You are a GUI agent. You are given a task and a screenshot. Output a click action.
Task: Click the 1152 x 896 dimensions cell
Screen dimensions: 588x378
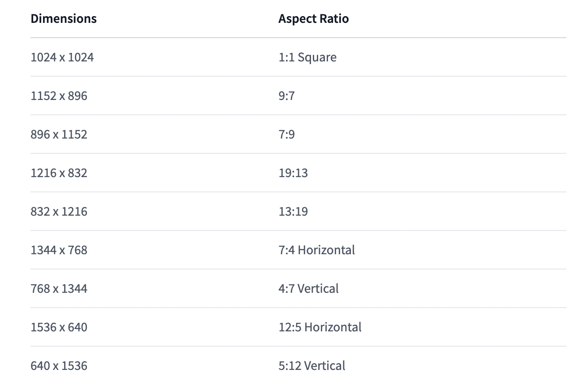[59, 96]
